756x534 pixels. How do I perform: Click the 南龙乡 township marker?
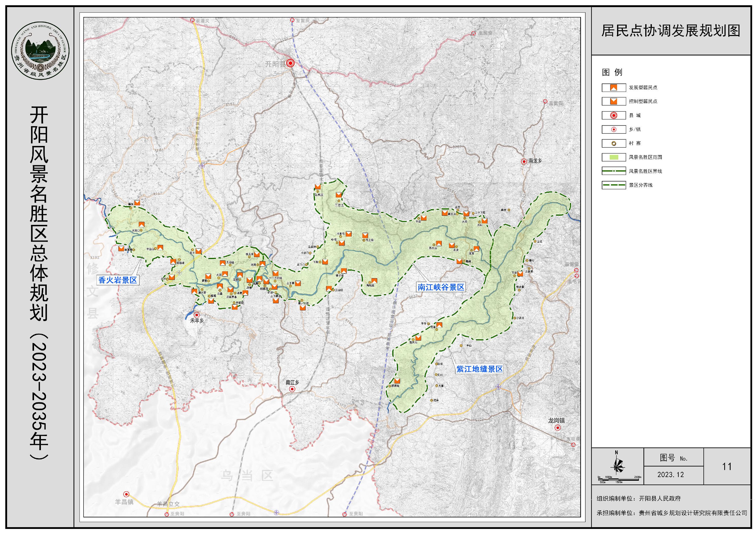tap(524, 161)
